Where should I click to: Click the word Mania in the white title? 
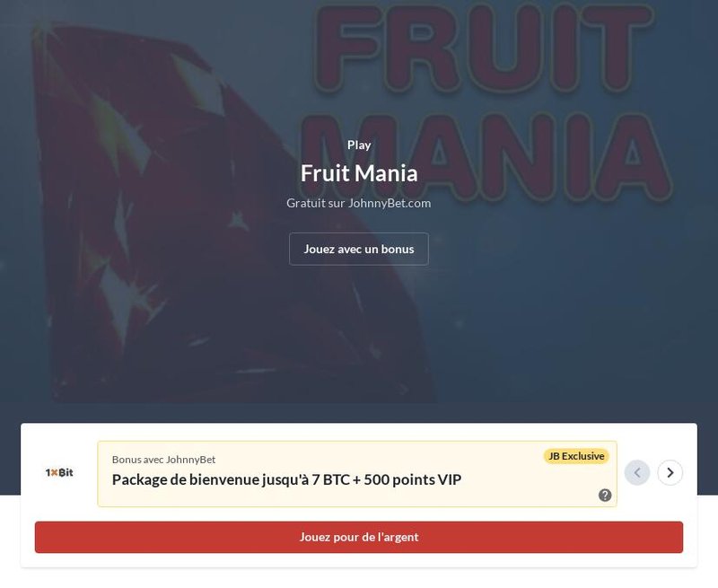[387, 172]
